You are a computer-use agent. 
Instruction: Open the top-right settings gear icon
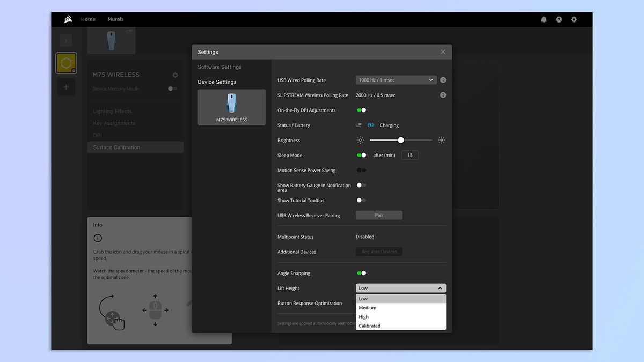[x=574, y=19]
